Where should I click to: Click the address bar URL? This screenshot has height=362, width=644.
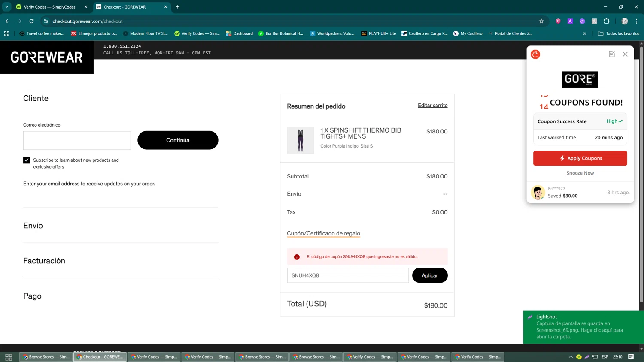(x=88, y=21)
